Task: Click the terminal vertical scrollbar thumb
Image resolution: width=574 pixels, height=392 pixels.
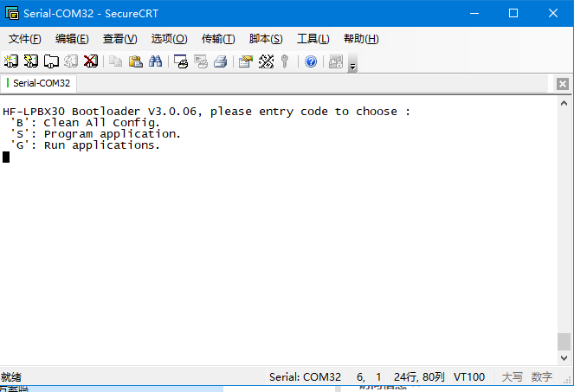Action: (x=564, y=341)
